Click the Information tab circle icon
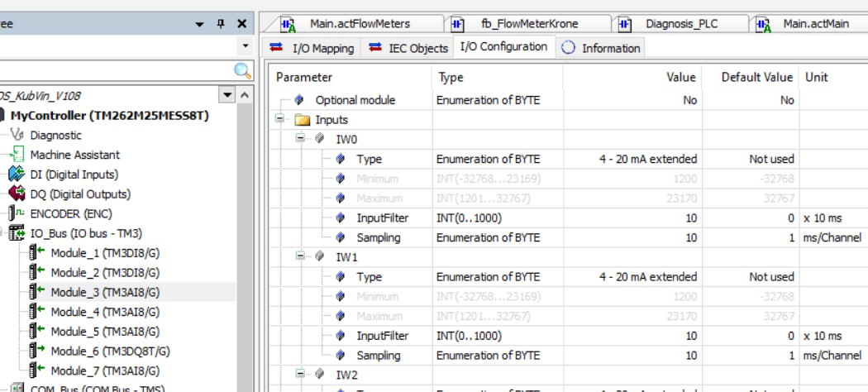The image size is (868, 392). point(568,48)
